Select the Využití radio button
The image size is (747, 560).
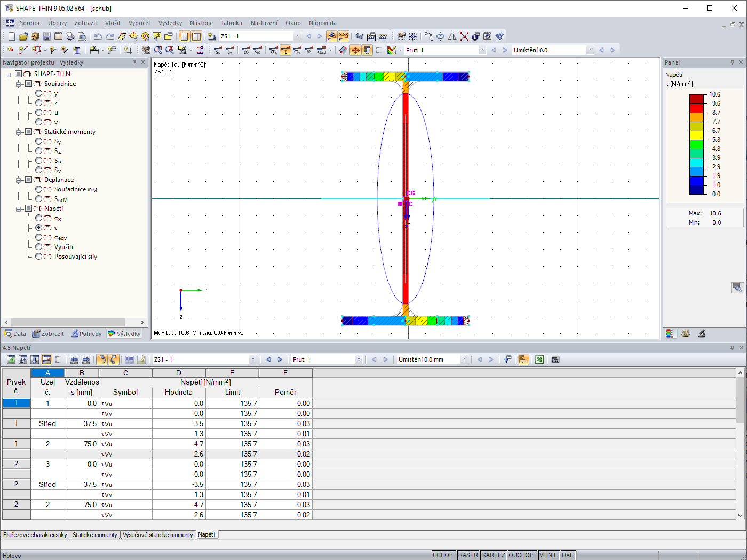pyautogui.click(x=39, y=247)
